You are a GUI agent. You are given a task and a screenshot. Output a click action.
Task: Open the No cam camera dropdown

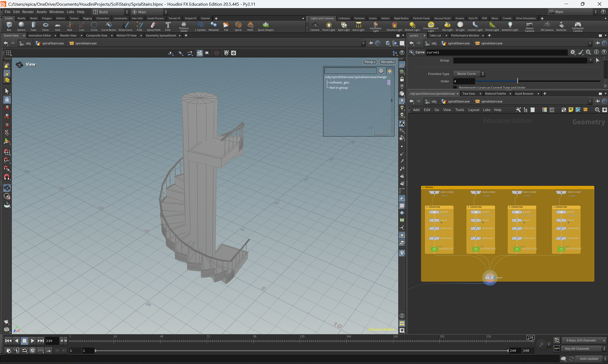tap(388, 62)
